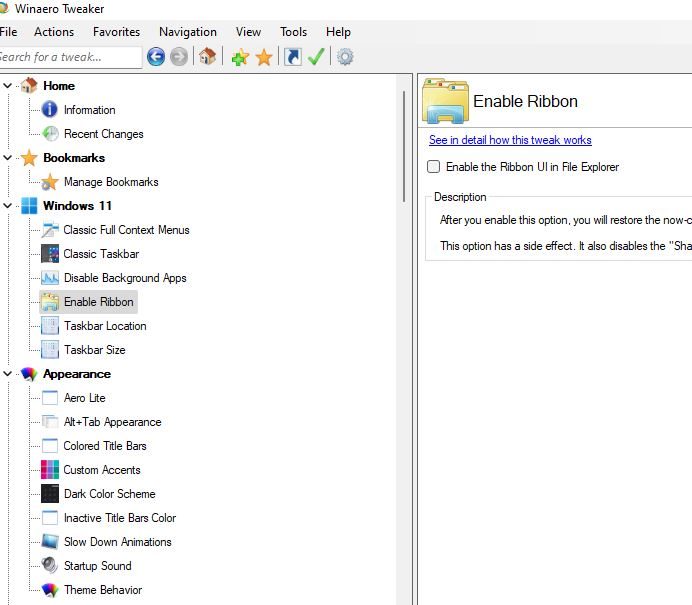Image resolution: width=692 pixels, height=605 pixels.
Task: Follow 'See in detail how this tweak works' link
Action: pyautogui.click(x=510, y=140)
